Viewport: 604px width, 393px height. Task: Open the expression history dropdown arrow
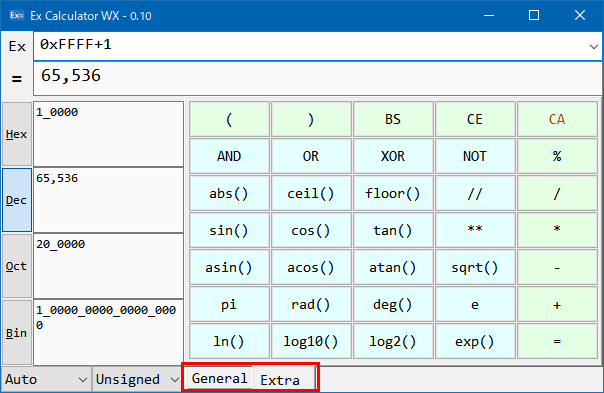[x=594, y=47]
